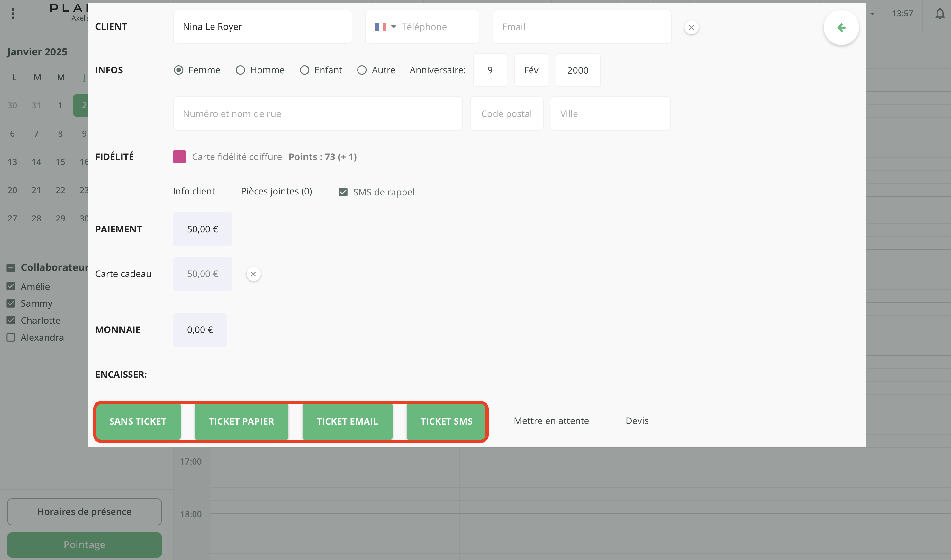Viewport: 951px width, 560px height.
Task: Collapse the Collaborateurs group checkbox
Action: click(x=11, y=268)
